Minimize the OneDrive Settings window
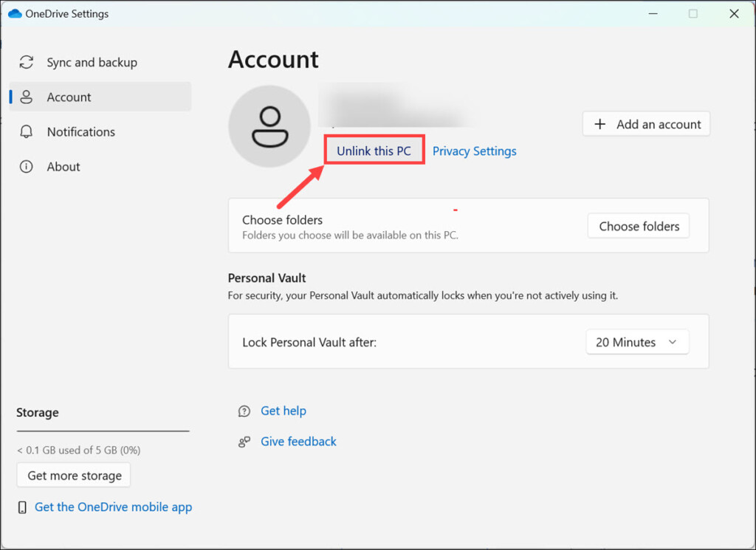Viewport: 756px width, 550px height. click(x=653, y=13)
